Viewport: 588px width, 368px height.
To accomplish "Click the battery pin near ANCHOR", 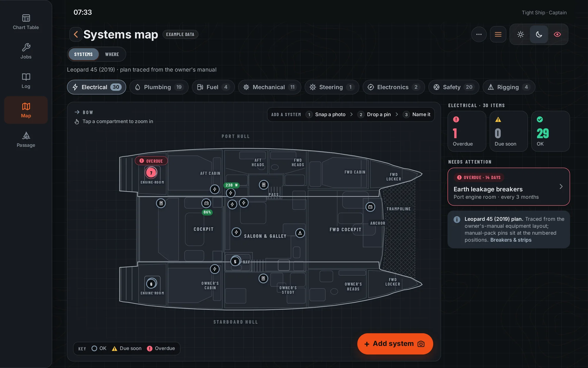I will (x=370, y=207).
